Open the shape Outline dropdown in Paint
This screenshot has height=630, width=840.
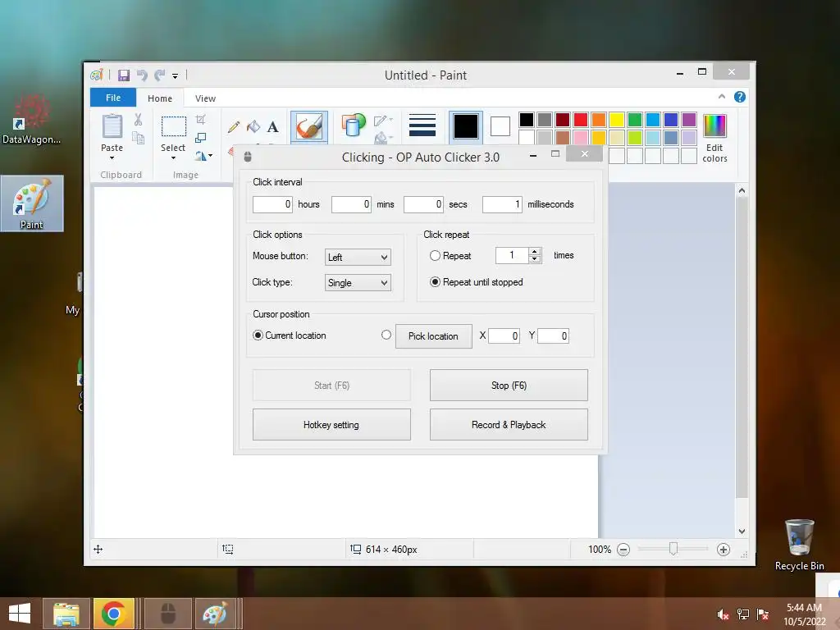[383, 121]
